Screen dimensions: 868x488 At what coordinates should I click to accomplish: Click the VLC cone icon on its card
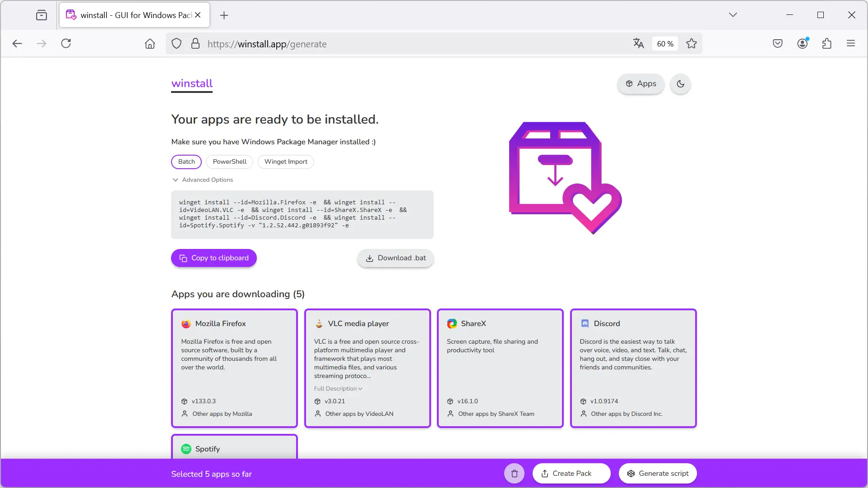319,323
